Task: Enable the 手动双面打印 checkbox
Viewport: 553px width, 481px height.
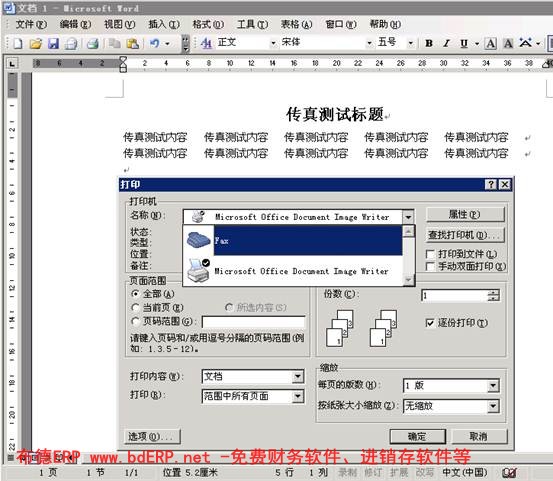Action: click(x=430, y=266)
